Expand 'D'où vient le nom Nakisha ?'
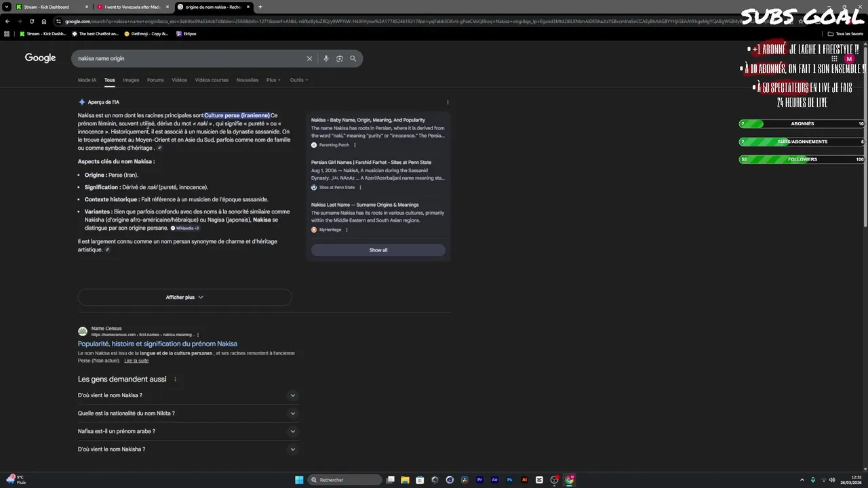 pyautogui.click(x=188, y=449)
